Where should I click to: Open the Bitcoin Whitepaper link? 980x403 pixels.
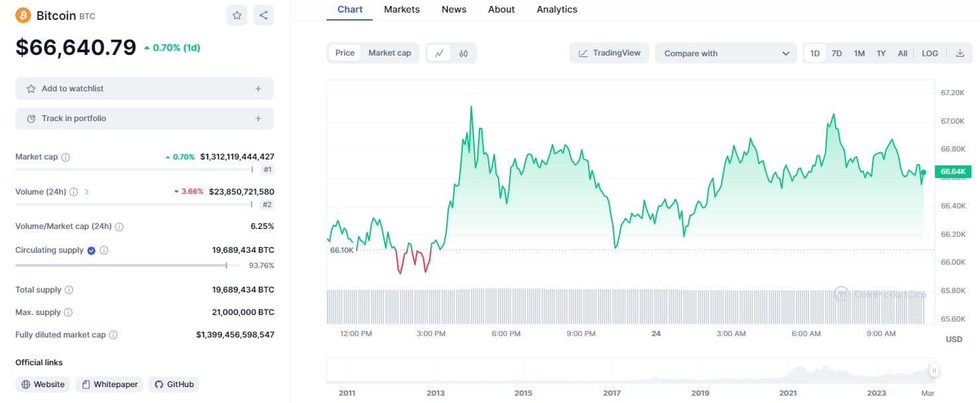pyautogui.click(x=109, y=384)
